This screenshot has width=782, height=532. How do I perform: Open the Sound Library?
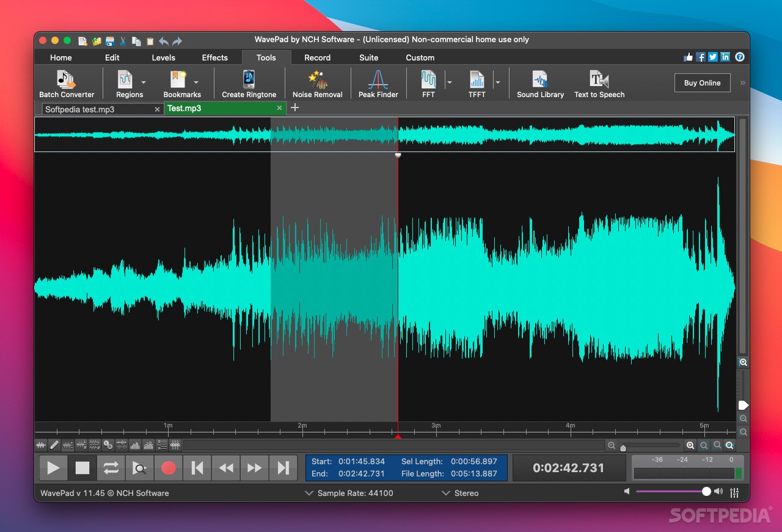540,84
